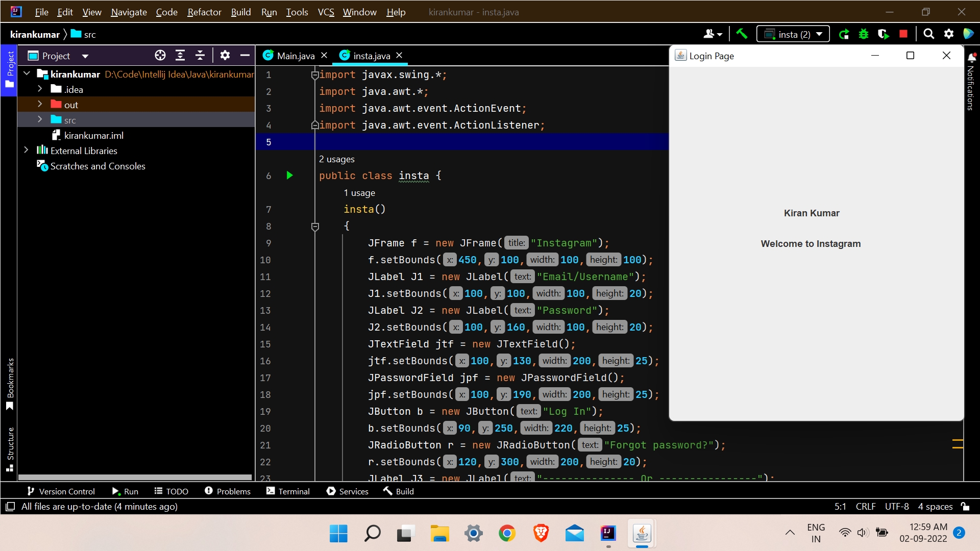
Task: Open the Refactor menu
Action: (204, 12)
